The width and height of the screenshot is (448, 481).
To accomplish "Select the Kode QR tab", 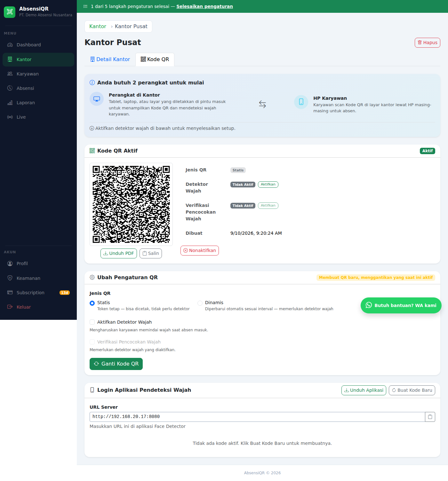I will coord(155,59).
